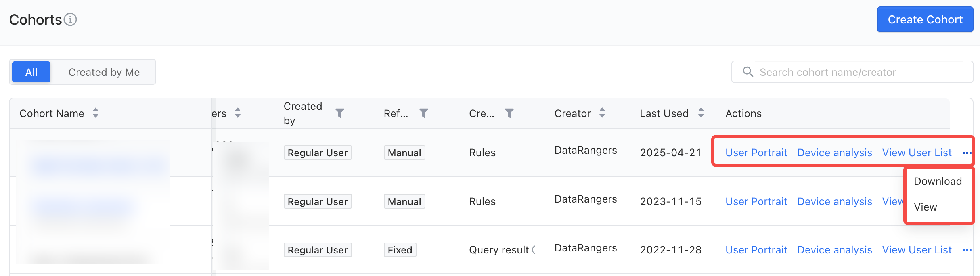Open View User List for the 2022-11-28 row
Screen dimensions: 980x276
[917, 250]
